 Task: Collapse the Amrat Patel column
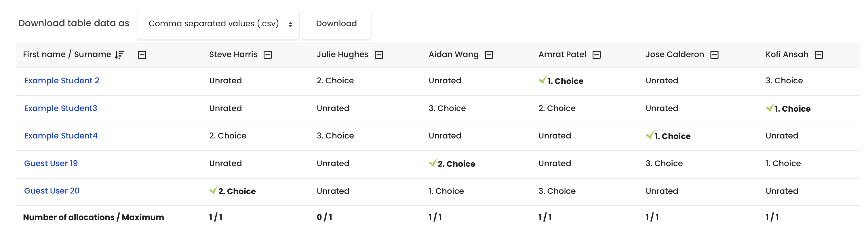pos(596,55)
